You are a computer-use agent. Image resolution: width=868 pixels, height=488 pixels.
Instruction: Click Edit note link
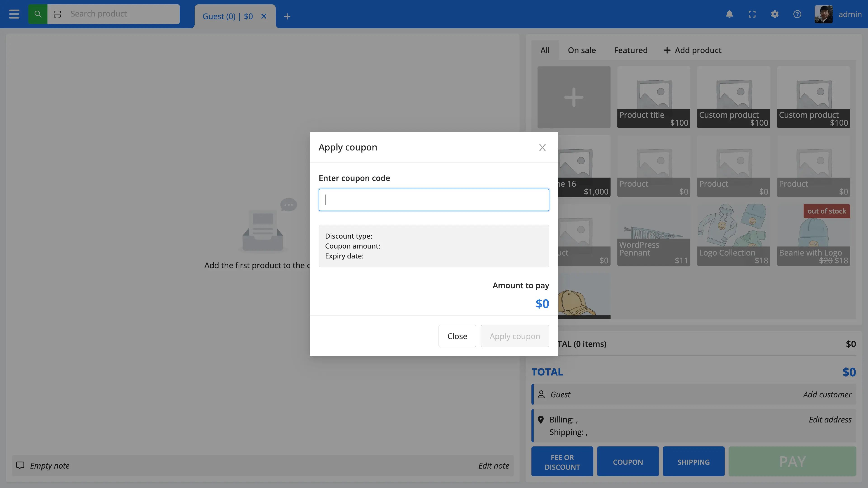[x=493, y=466]
